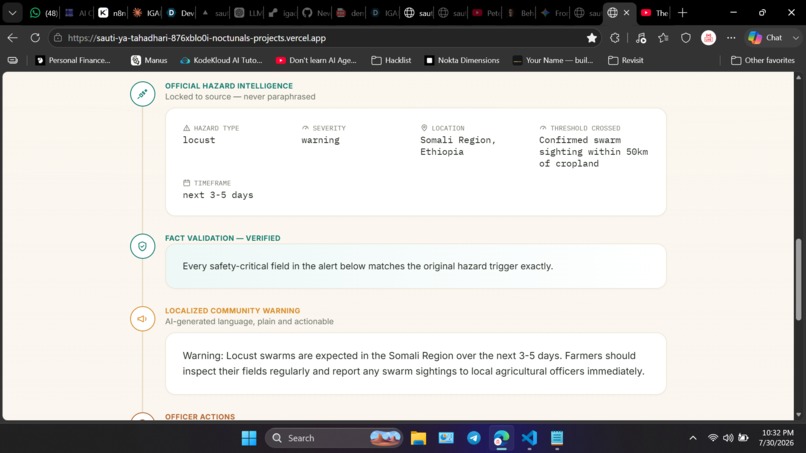Toggle the favorite star for this page

pyautogui.click(x=592, y=38)
